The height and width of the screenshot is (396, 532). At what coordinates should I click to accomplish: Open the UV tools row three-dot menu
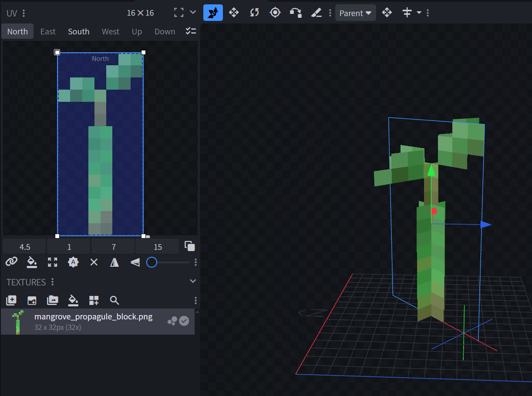(x=195, y=262)
